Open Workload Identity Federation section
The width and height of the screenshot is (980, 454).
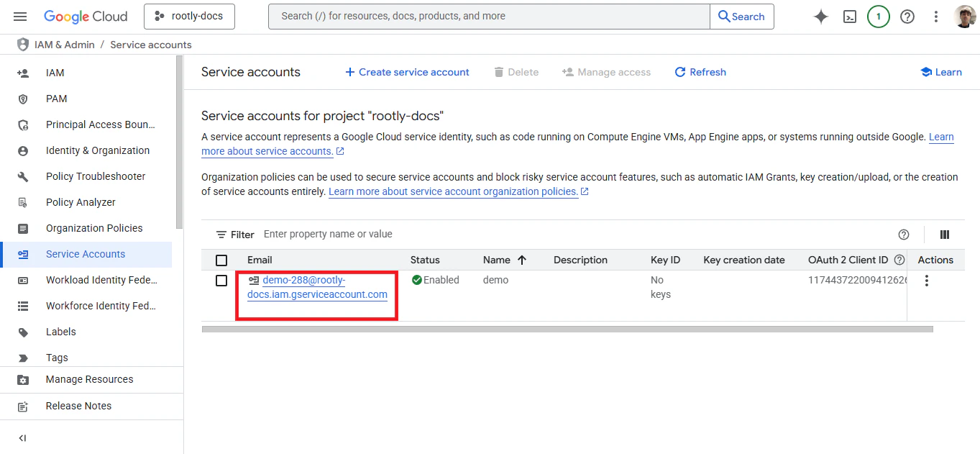click(x=104, y=280)
